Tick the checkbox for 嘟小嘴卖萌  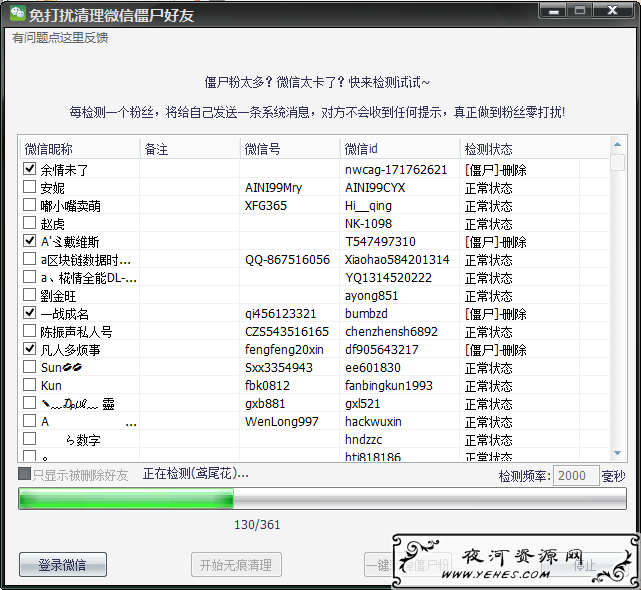click(x=29, y=204)
